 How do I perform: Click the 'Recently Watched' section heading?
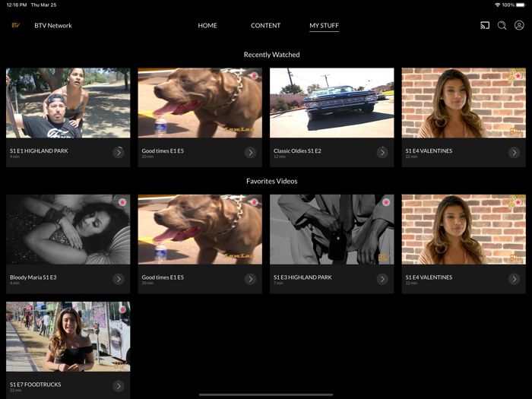272,55
